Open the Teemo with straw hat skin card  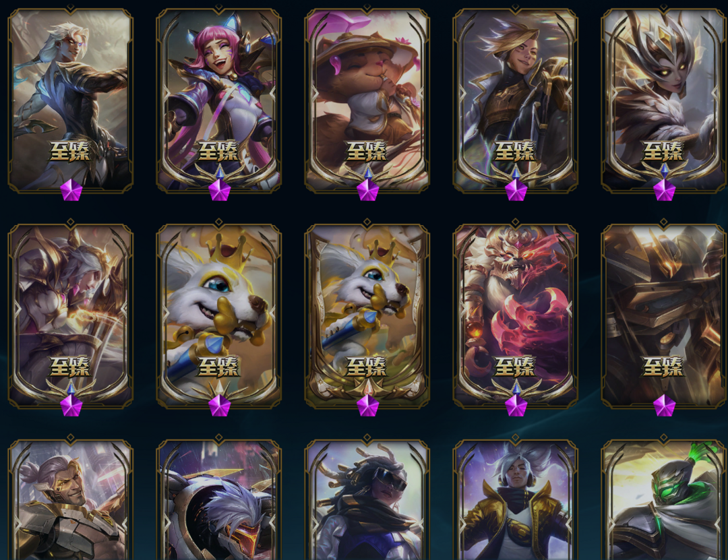[367, 100]
